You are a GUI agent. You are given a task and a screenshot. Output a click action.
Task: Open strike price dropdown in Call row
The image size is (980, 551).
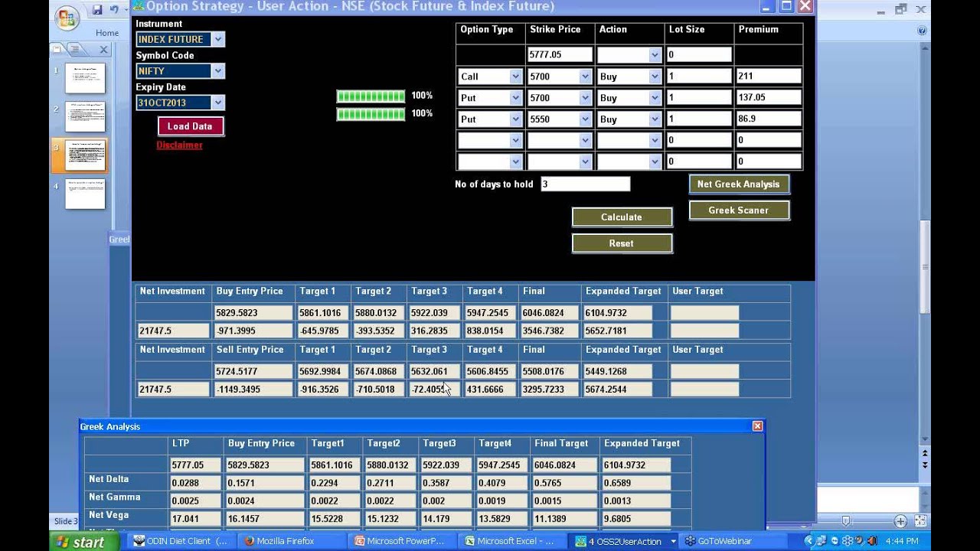coord(585,77)
